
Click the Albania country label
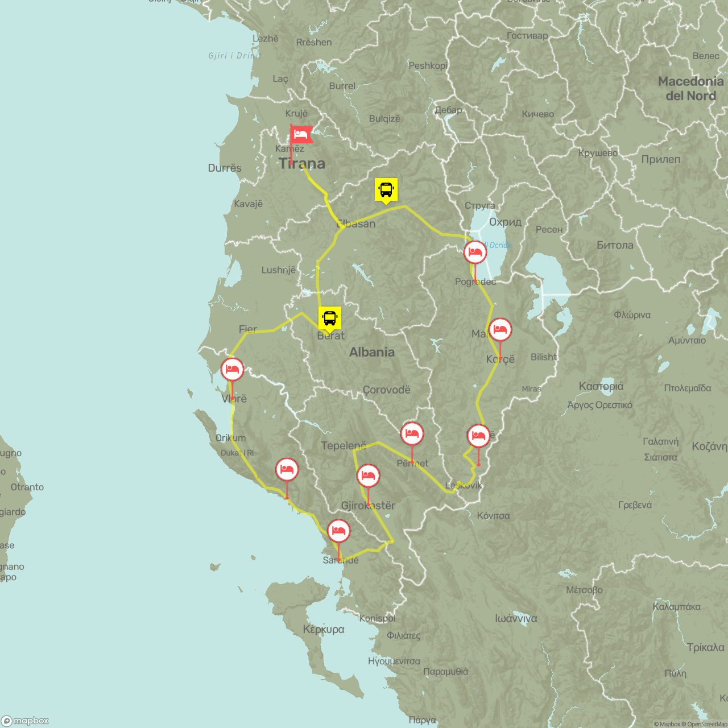(372, 352)
